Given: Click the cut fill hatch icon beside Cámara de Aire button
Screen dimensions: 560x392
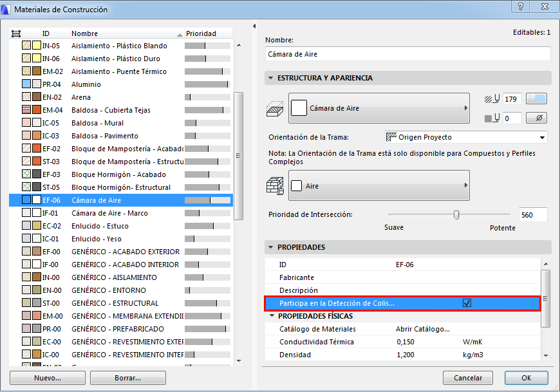Looking at the screenshot, I should 275,109.
